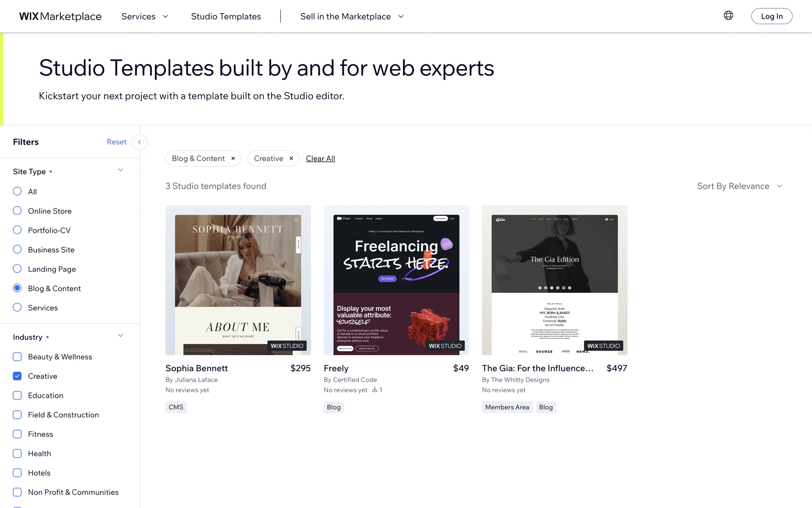This screenshot has width=812, height=508.
Task: Click the download count icon on Freely
Action: coord(375,390)
